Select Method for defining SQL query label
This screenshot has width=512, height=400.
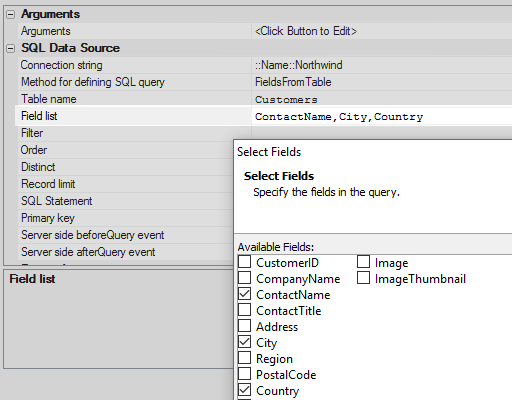[93, 82]
